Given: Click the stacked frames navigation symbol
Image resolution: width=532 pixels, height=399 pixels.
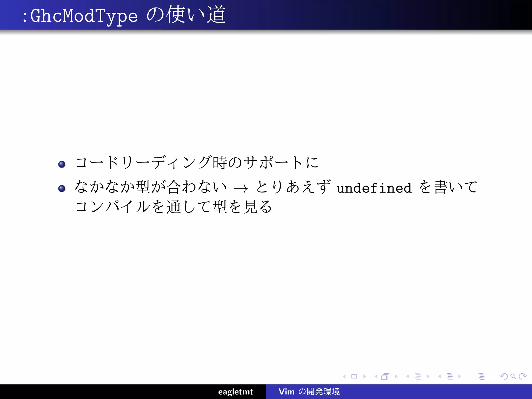Looking at the screenshot, I should (385, 376).
